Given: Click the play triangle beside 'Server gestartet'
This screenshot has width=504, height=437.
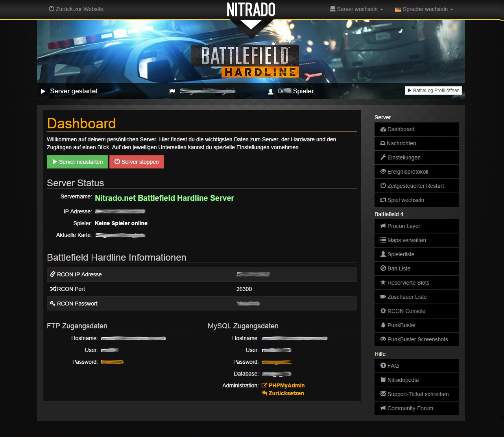Looking at the screenshot, I should (x=43, y=91).
